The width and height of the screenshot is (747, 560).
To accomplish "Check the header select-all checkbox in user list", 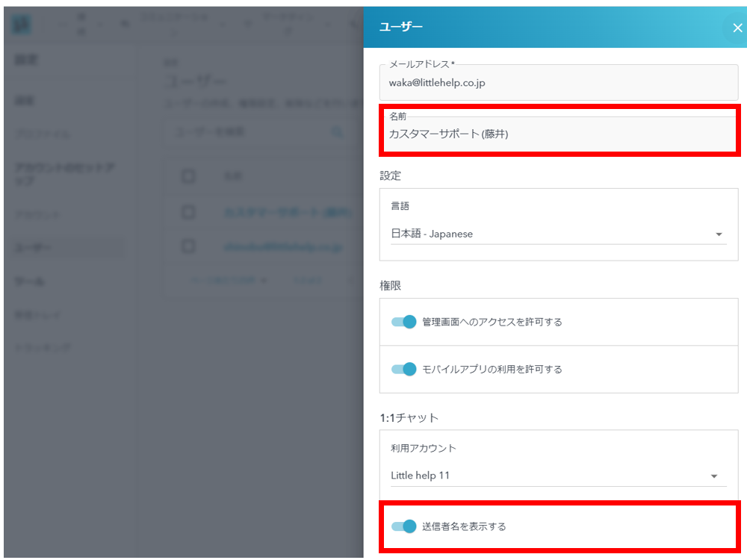I will click(188, 176).
